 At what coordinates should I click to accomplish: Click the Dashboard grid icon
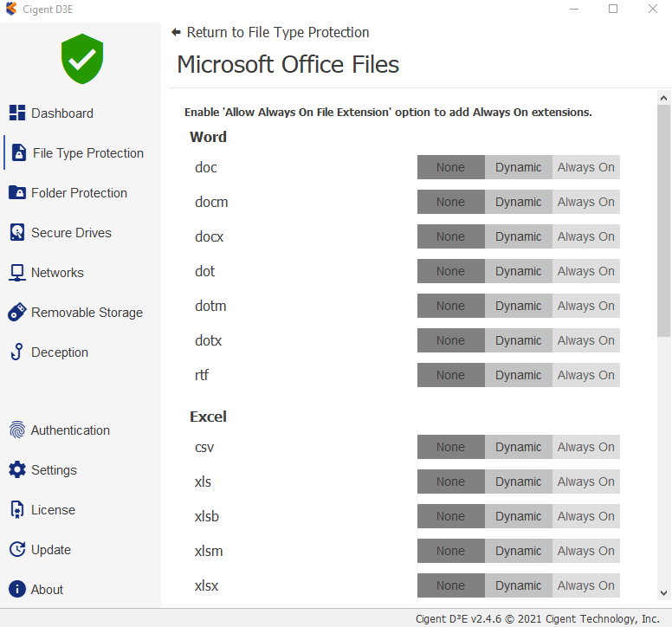pos(17,113)
